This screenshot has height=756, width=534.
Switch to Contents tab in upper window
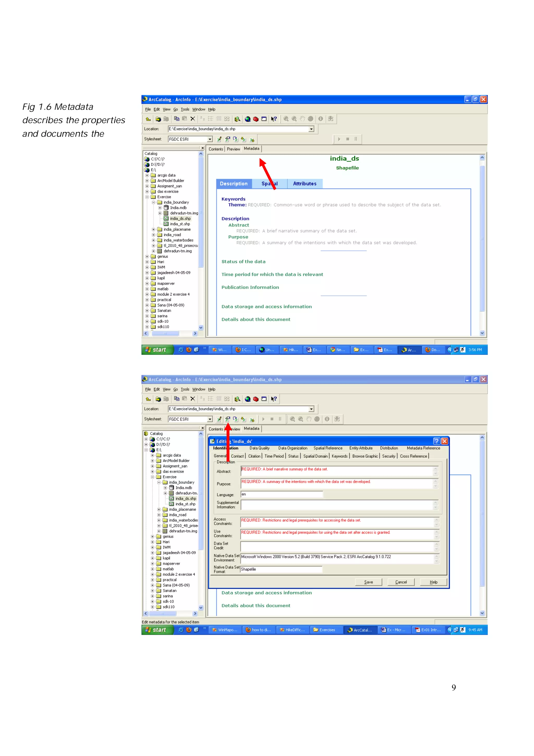pyautogui.click(x=216, y=149)
